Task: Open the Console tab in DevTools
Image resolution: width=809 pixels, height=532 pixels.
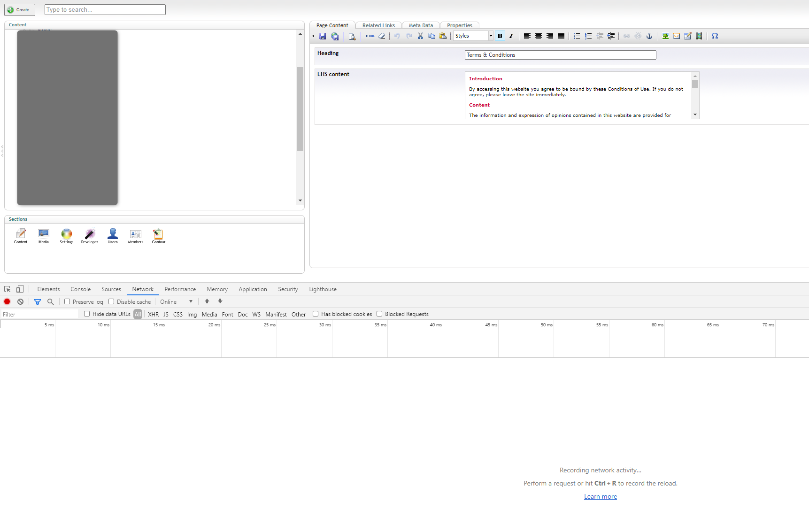Action: click(80, 289)
